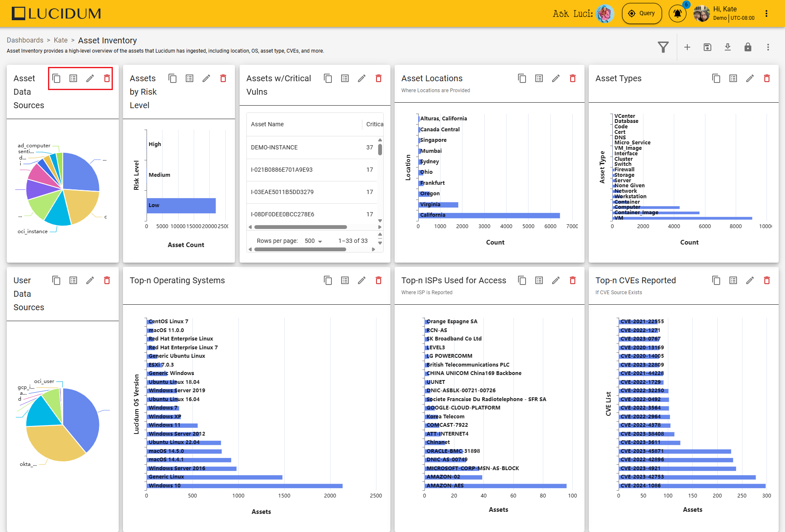Add a new chart with plus icon
This screenshot has width=785, height=532.
tap(687, 47)
